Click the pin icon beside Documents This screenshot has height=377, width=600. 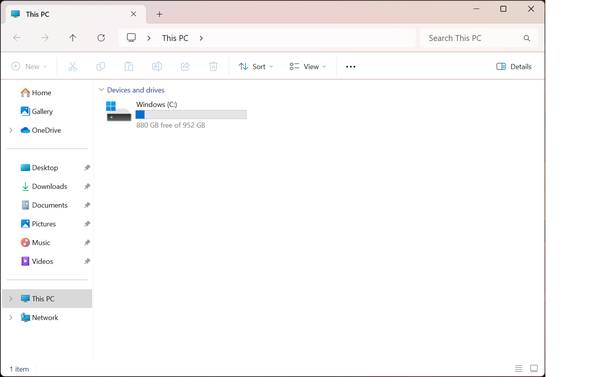click(x=87, y=205)
